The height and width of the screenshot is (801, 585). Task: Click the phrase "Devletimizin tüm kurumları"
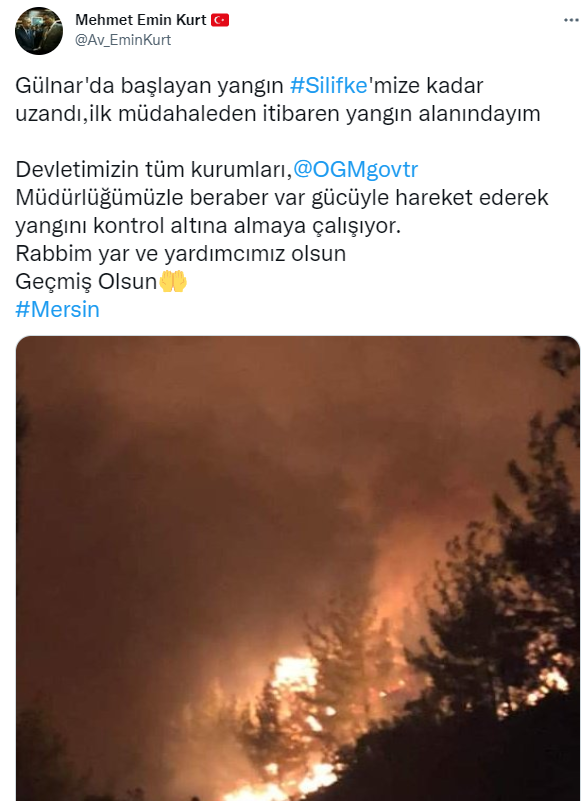point(152,170)
